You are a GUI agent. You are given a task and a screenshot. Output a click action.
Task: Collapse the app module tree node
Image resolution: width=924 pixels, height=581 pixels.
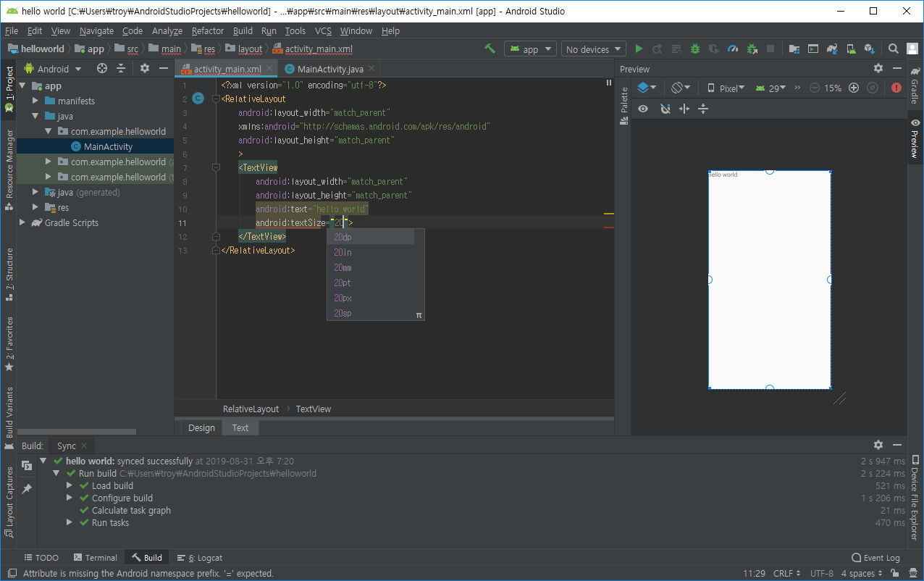tap(22, 85)
